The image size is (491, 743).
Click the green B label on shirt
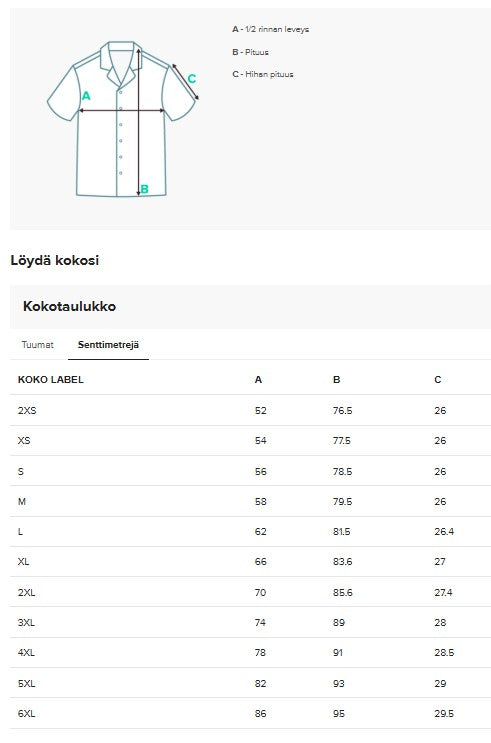click(145, 189)
